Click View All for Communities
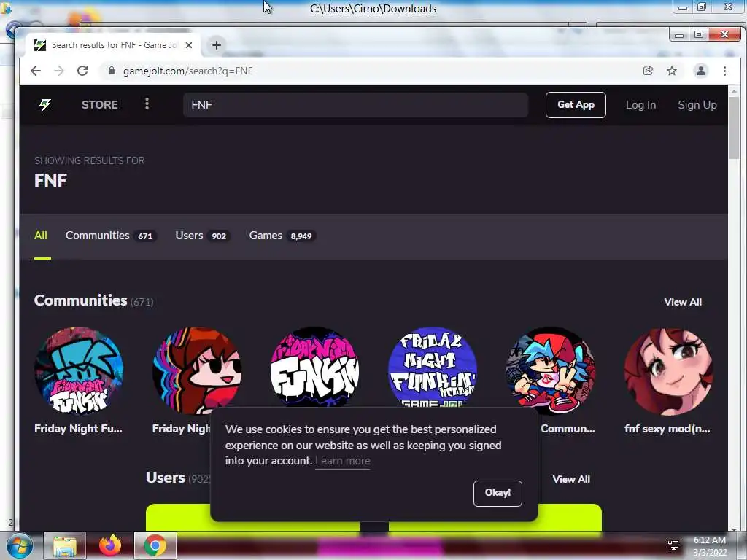Viewport: 747px width, 560px height. pyautogui.click(x=683, y=302)
